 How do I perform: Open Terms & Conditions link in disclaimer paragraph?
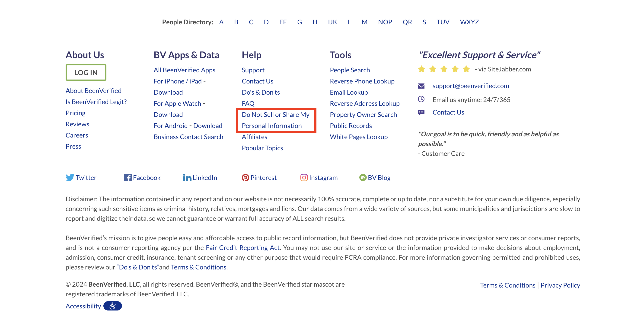pos(198,267)
